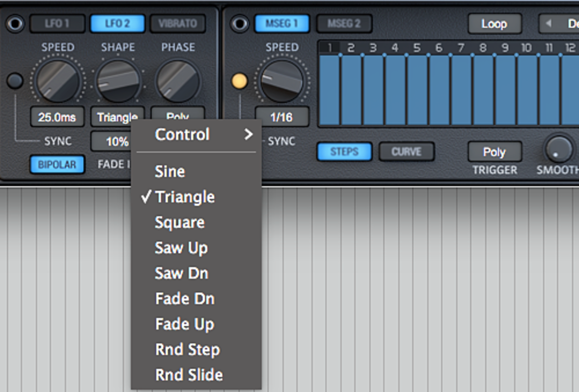
Task: Enable STEPS mode
Action: pos(344,152)
